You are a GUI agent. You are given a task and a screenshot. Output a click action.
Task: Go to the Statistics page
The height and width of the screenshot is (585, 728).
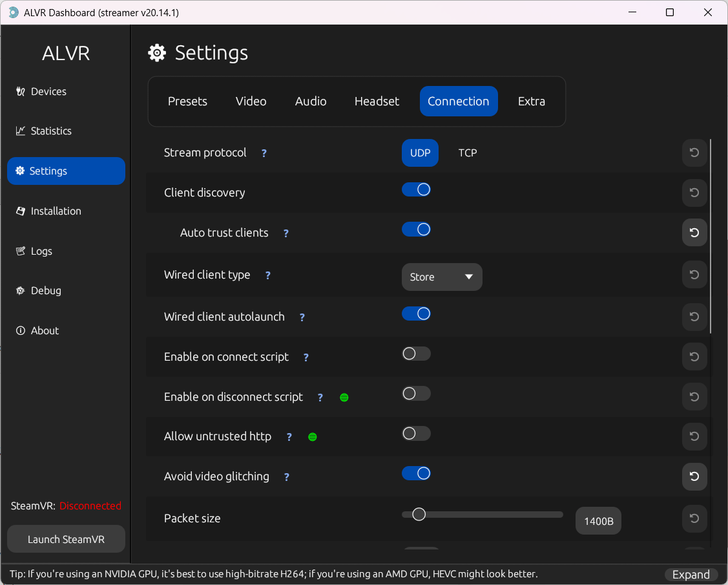point(51,131)
